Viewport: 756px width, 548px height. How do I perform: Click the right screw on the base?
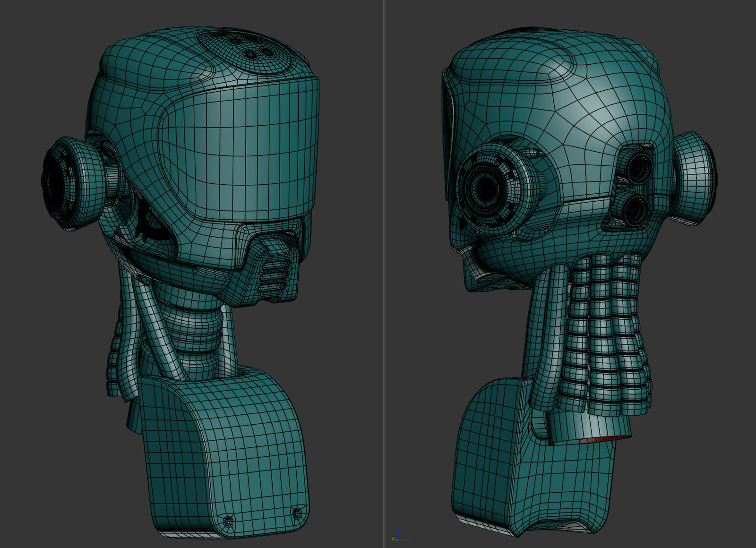coord(297,513)
